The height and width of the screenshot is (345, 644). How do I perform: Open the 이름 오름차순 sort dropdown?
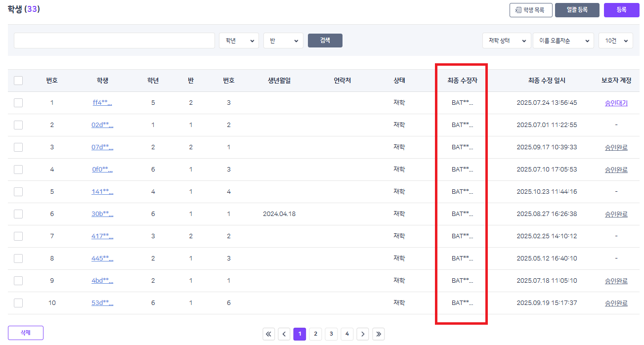coord(563,41)
